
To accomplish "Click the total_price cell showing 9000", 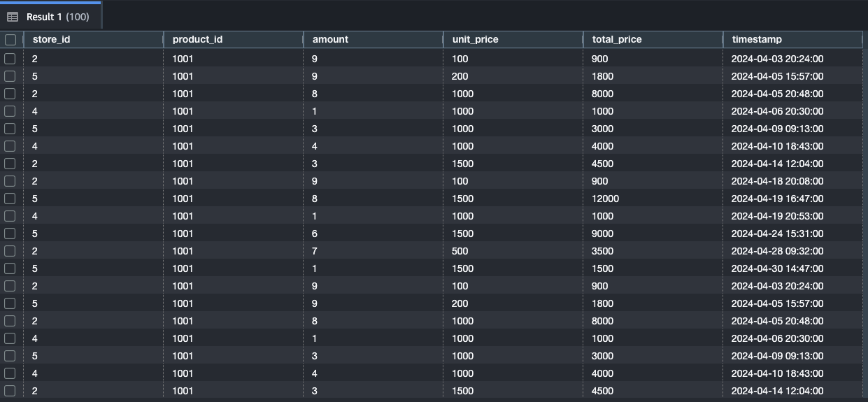I will click(x=602, y=234).
